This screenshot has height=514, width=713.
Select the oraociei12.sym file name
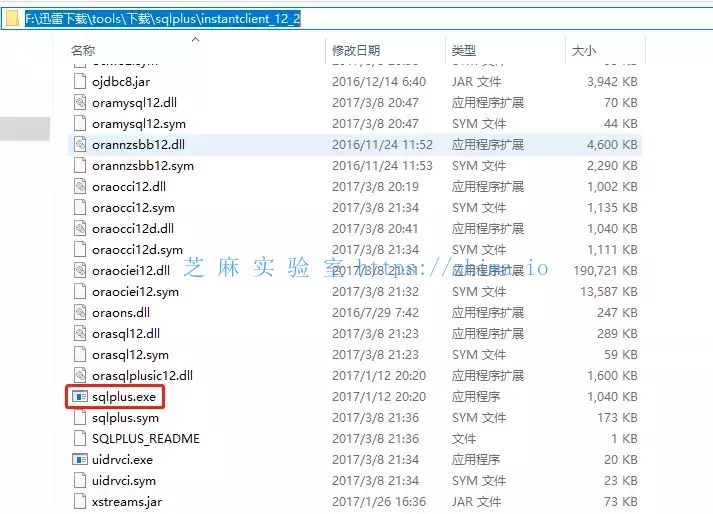[x=135, y=292]
